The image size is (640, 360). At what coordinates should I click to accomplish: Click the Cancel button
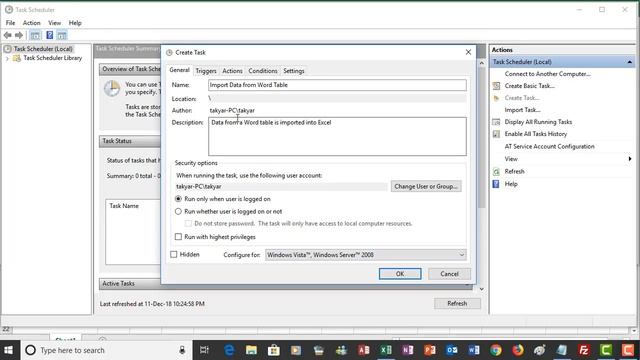pyautogui.click(x=449, y=274)
